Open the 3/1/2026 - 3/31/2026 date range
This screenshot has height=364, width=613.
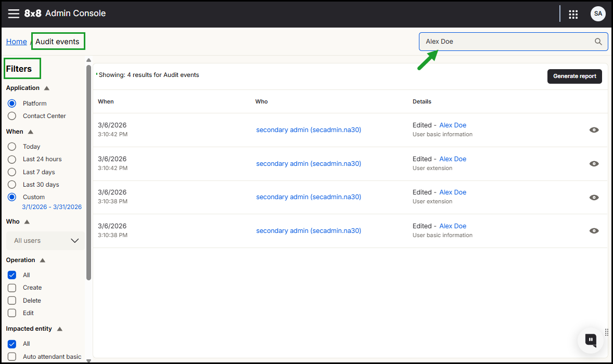pos(52,207)
